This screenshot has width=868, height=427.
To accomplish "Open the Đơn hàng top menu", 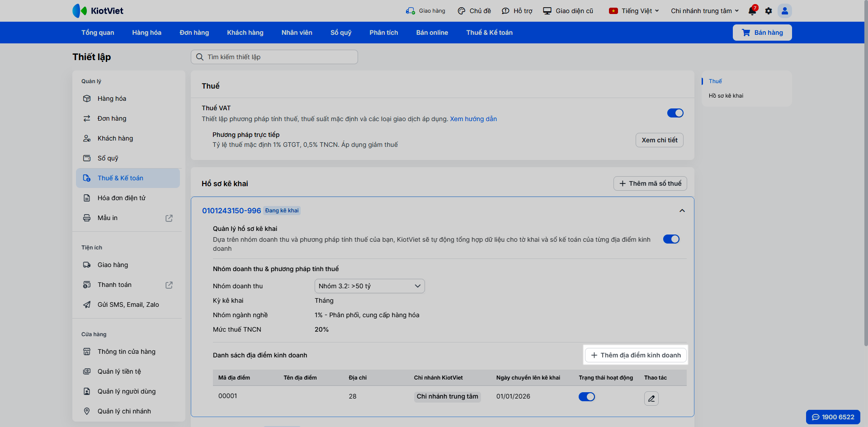I will click(194, 33).
